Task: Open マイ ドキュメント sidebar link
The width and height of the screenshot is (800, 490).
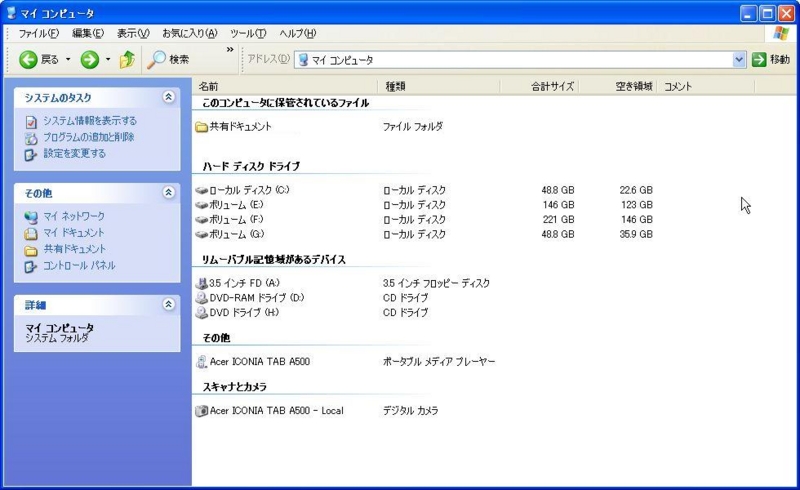Action: (x=73, y=233)
